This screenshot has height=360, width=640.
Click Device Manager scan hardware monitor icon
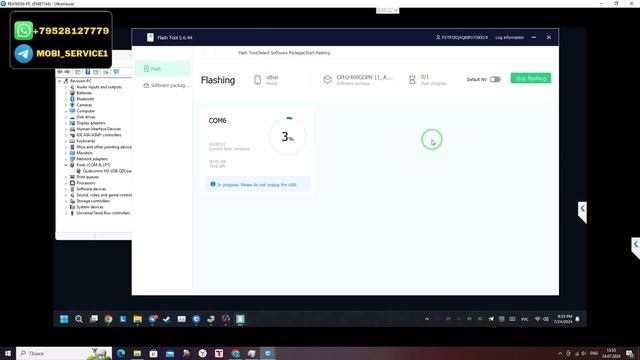pyautogui.click(x=116, y=72)
